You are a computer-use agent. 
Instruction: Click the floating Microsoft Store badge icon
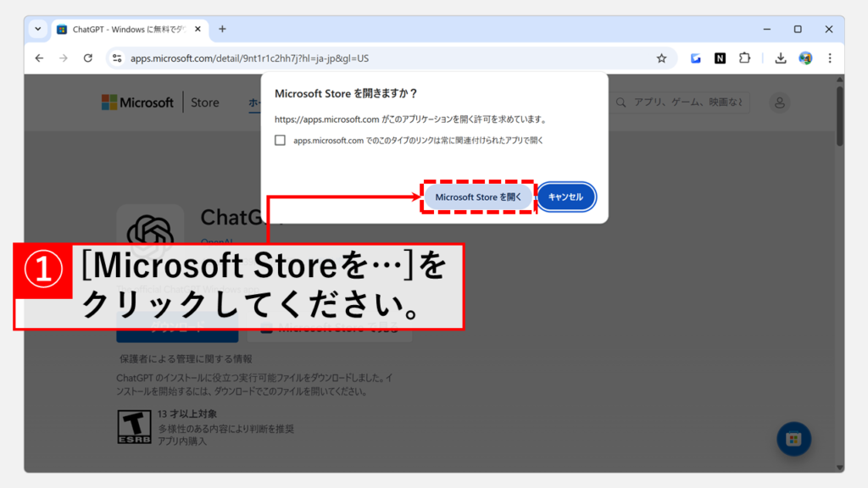click(x=793, y=440)
